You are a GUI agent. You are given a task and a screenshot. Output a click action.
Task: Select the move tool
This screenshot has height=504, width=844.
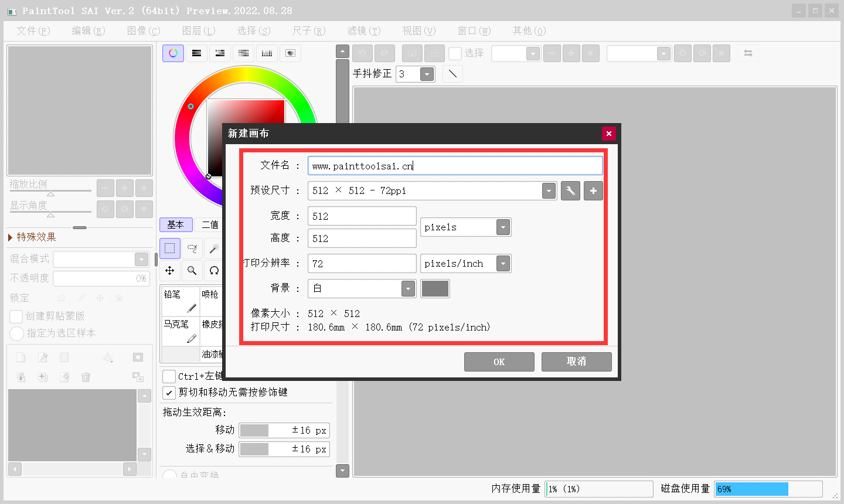tap(169, 270)
